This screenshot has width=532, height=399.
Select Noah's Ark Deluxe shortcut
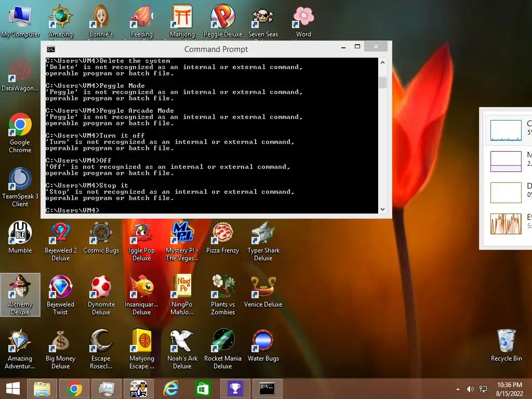(x=182, y=349)
